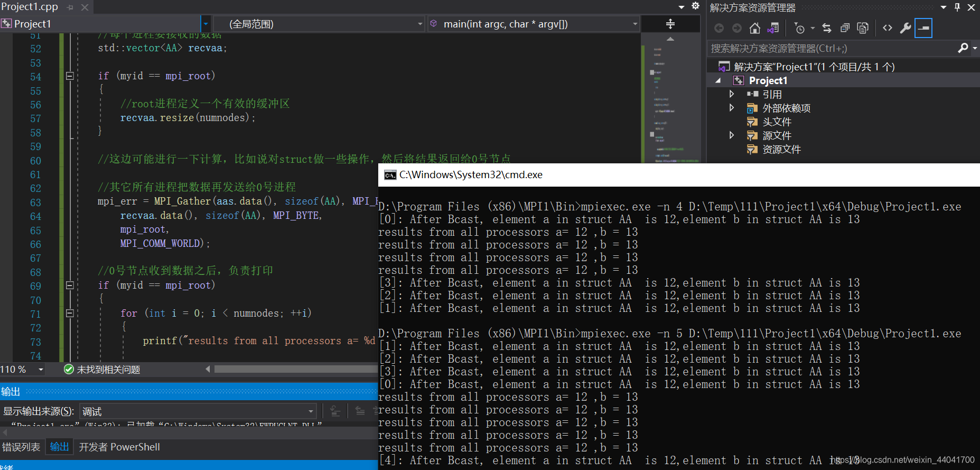Image resolution: width=980 pixels, height=470 pixels.
Task: Open search options dropdown beside the magnifier
Action: click(x=975, y=48)
